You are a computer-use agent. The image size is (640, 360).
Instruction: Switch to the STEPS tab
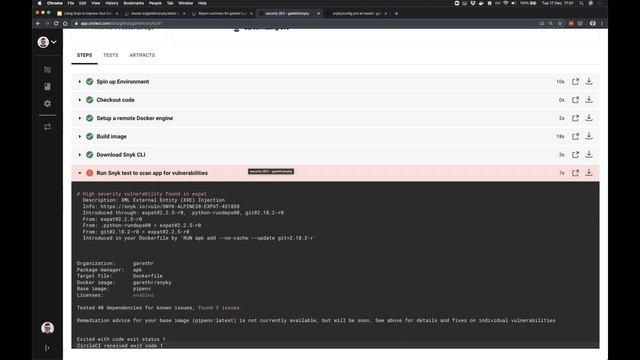84,55
